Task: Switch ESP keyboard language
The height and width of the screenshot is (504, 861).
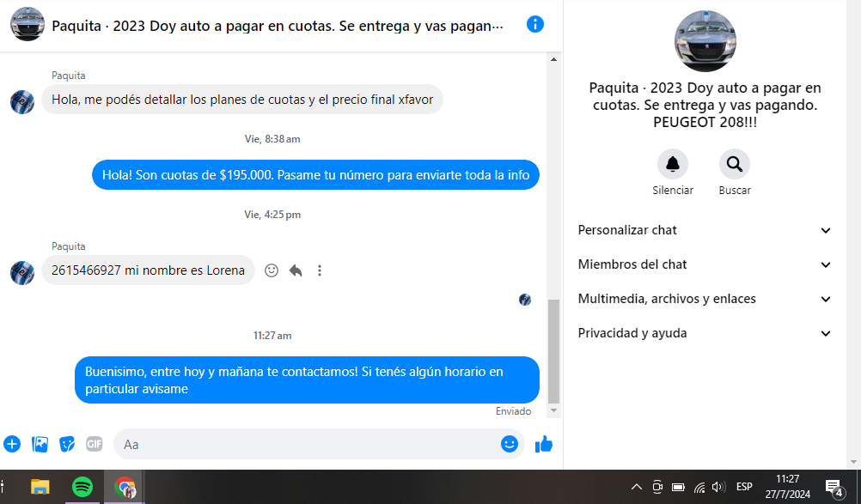Action: coord(744,487)
